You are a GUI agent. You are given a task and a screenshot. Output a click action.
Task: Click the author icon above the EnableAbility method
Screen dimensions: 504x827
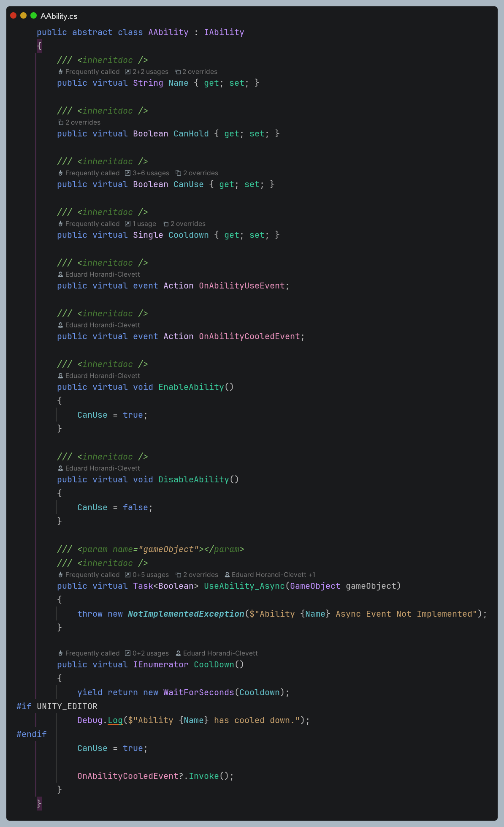click(60, 376)
